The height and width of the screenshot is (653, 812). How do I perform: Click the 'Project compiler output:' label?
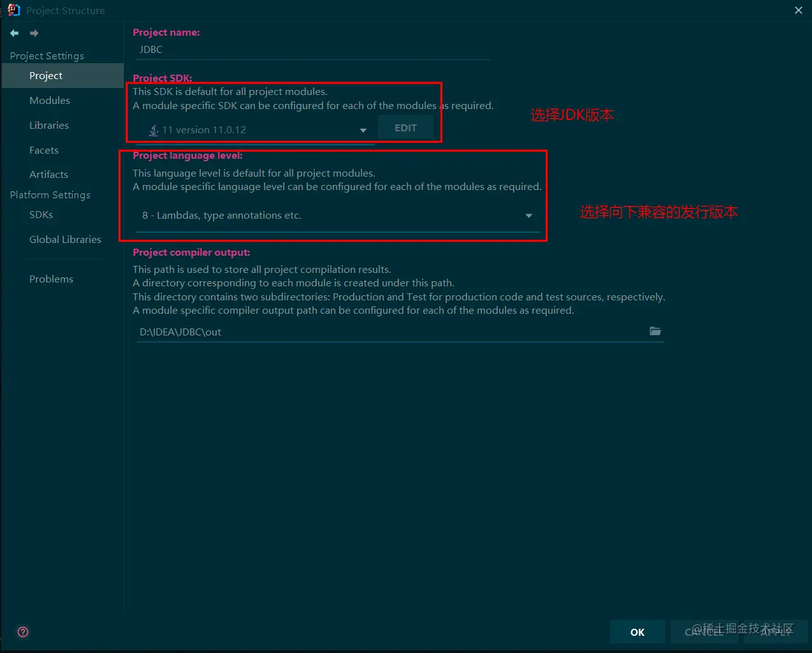pos(191,253)
